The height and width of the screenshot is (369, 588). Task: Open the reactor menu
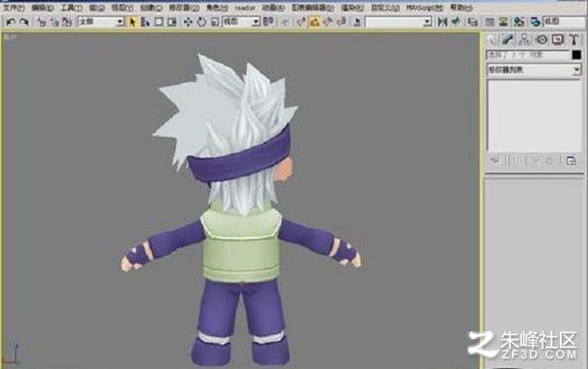245,7
